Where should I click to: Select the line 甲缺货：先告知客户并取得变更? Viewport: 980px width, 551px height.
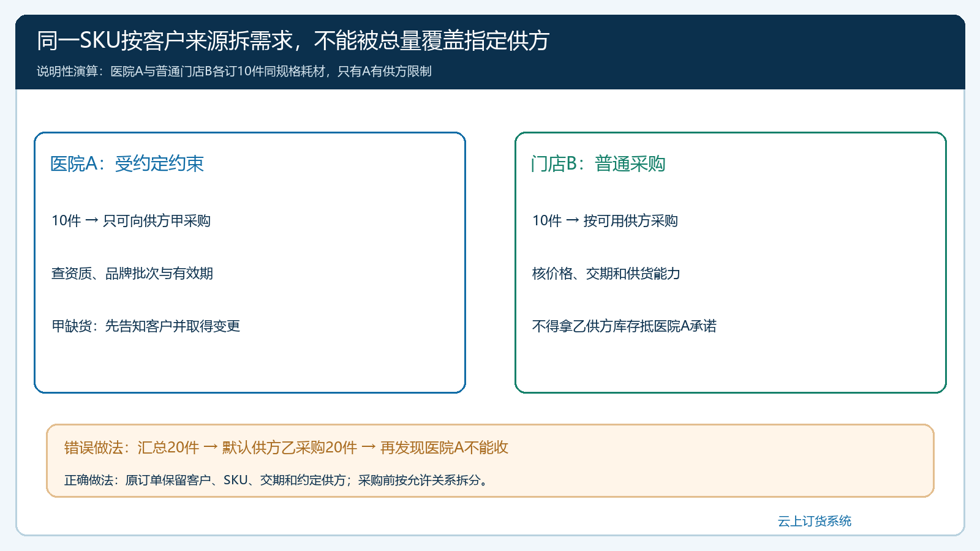point(146,326)
